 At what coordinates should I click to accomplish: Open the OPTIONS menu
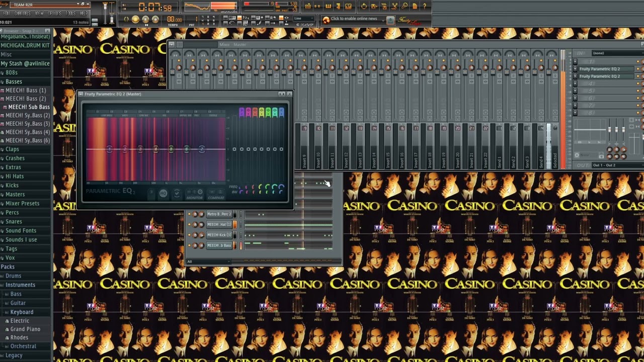point(55,13)
